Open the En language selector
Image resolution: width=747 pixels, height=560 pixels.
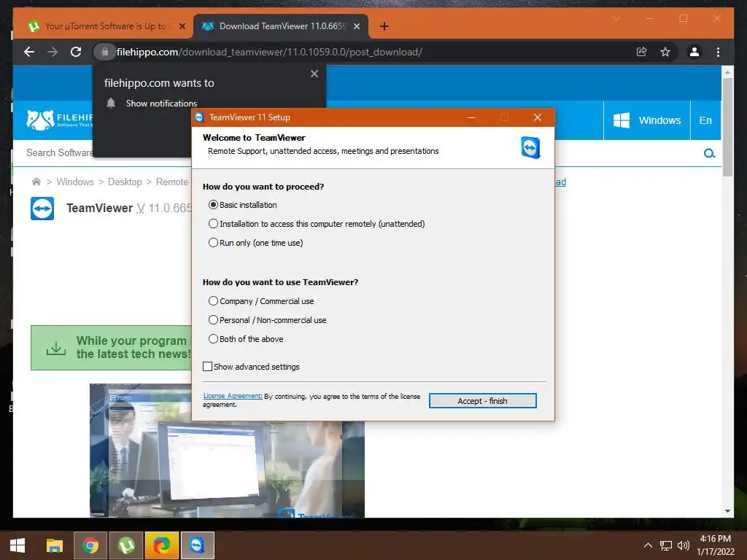pos(705,120)
